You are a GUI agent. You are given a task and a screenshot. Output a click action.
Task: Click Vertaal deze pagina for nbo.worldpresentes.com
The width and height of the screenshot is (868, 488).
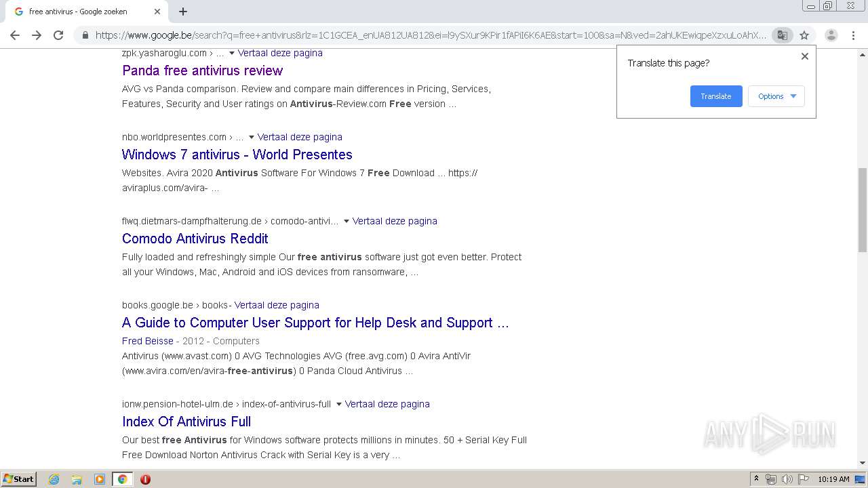point(300,137)
